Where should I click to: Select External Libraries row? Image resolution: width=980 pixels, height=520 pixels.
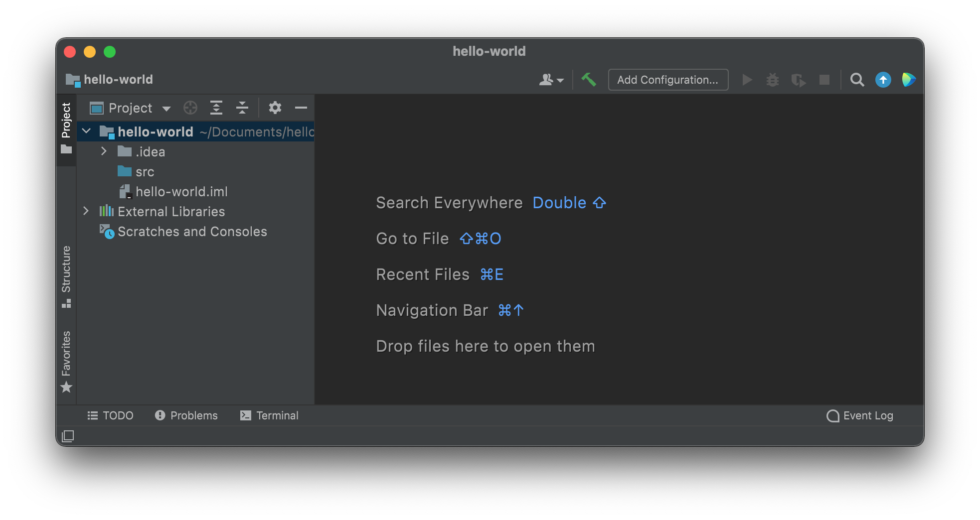(x=195, y=212)
